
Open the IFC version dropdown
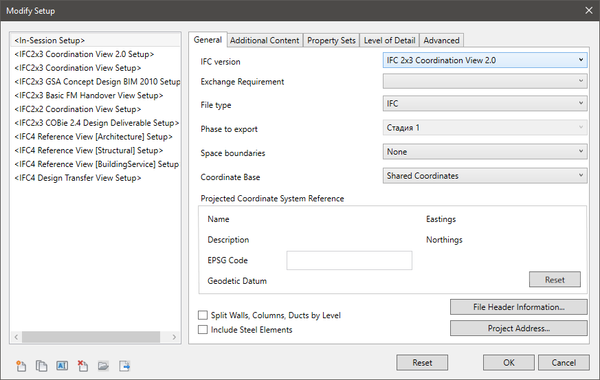tap(485, 60)
